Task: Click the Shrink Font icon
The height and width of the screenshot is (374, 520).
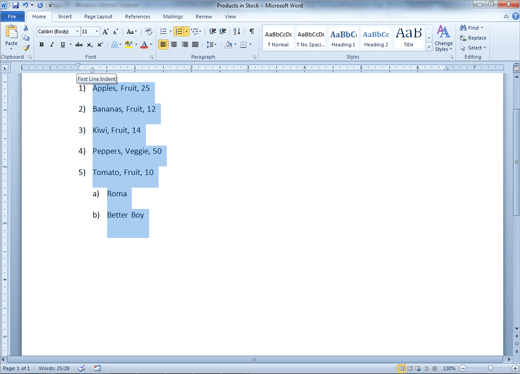Action: (115, 32)
